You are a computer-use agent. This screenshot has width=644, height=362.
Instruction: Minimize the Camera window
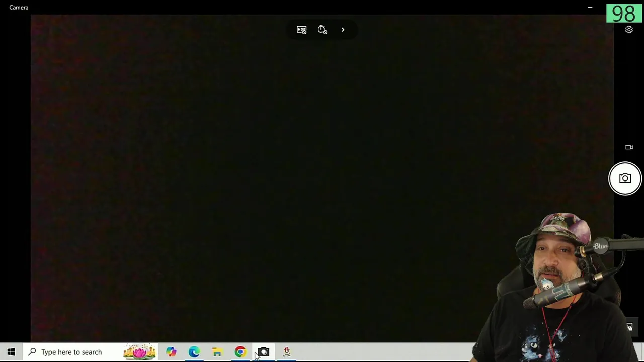[590, 8]
